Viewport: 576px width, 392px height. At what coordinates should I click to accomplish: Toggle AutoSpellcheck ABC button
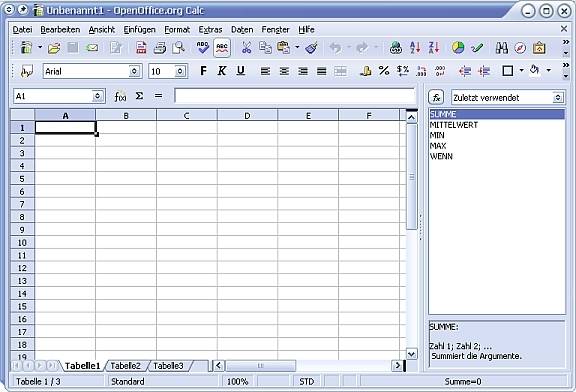coord(222,48)
